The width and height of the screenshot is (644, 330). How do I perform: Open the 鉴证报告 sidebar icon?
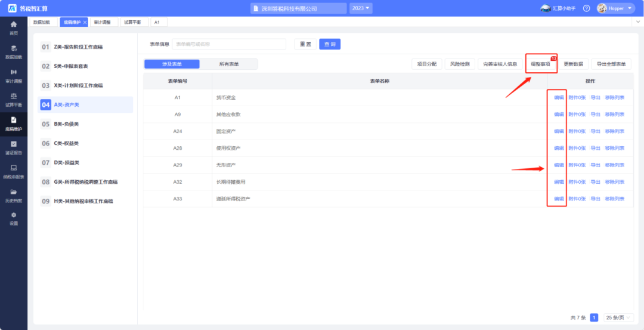click(x=14, y=144)
